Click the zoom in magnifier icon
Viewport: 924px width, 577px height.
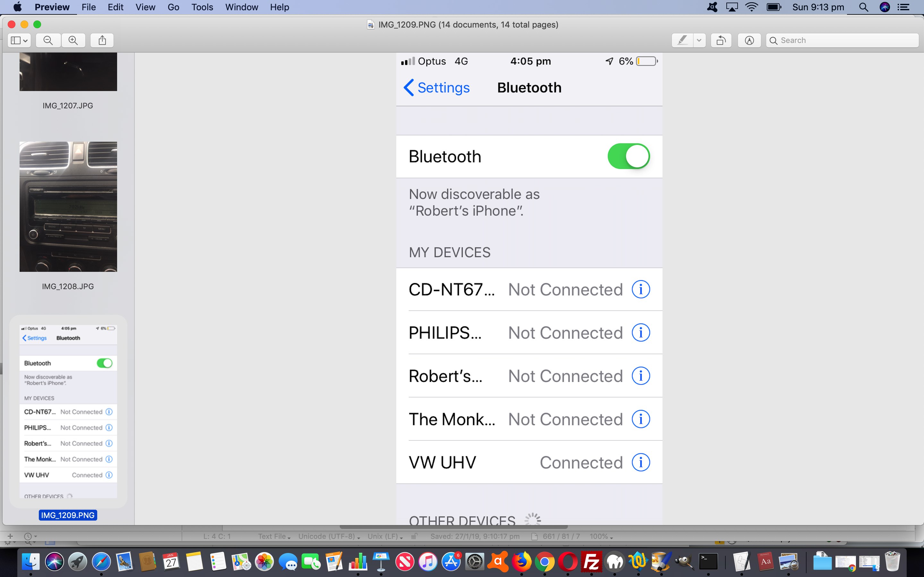pyautogui.click(x=73, y=40)
